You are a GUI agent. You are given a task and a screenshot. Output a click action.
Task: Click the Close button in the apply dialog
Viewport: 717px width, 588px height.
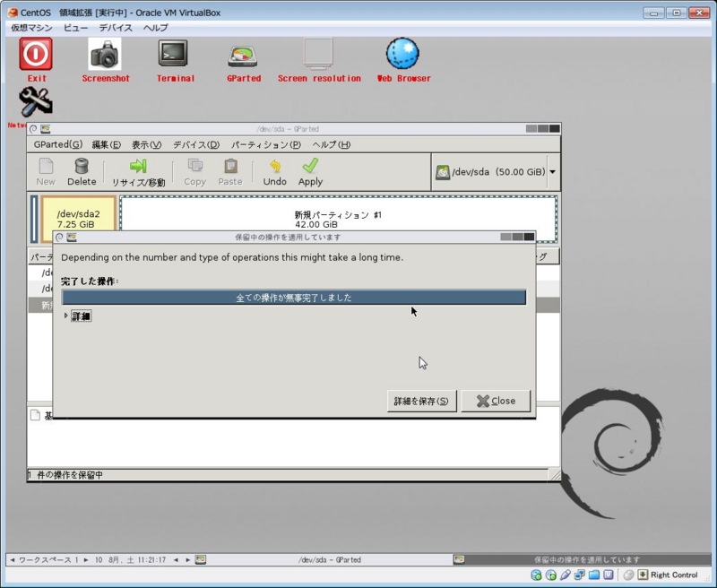click(497, 401)
